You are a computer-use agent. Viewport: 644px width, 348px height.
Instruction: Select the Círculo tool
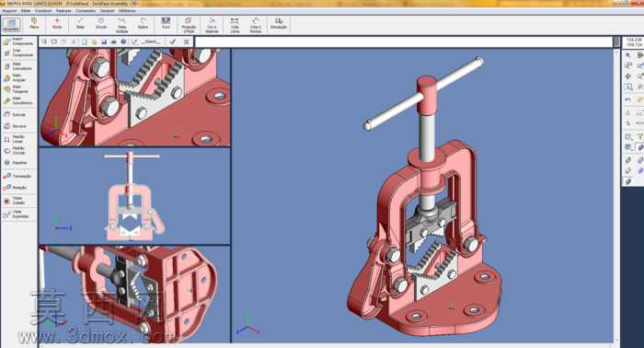(x=101, y=23)
